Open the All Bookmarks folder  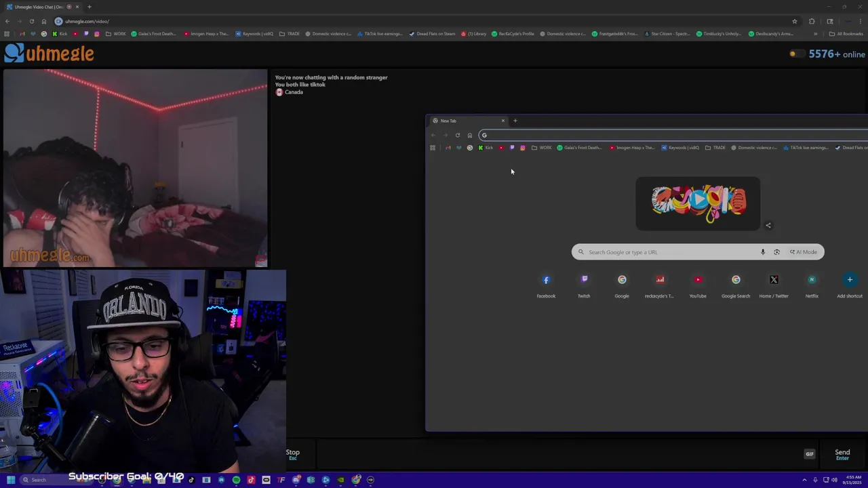[846, 34]
